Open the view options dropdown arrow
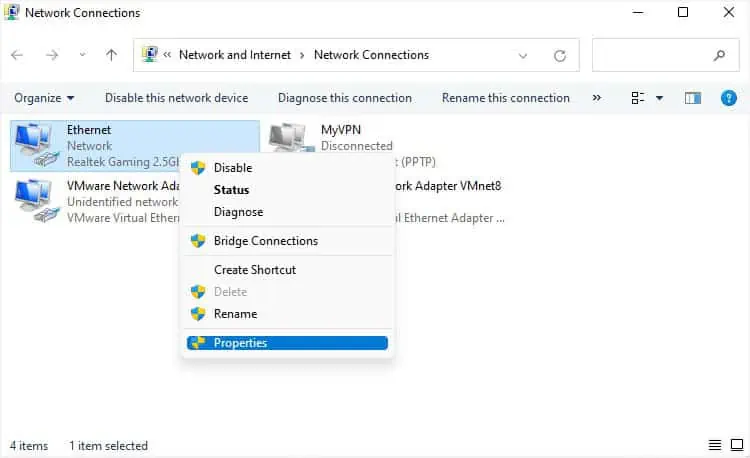Viewport: 750px width, 458px height. [659, 98]
